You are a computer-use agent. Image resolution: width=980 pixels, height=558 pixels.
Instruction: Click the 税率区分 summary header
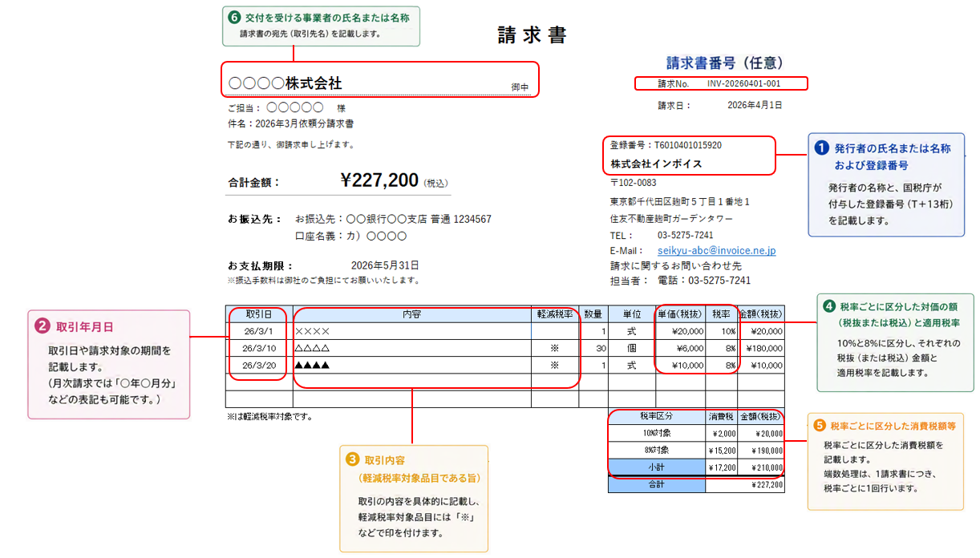656,416
